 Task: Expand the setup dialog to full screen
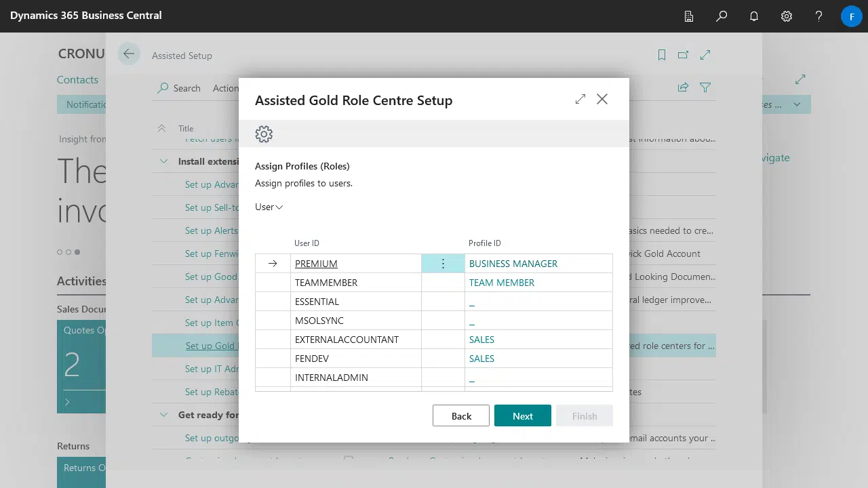[x=580, y=100]
